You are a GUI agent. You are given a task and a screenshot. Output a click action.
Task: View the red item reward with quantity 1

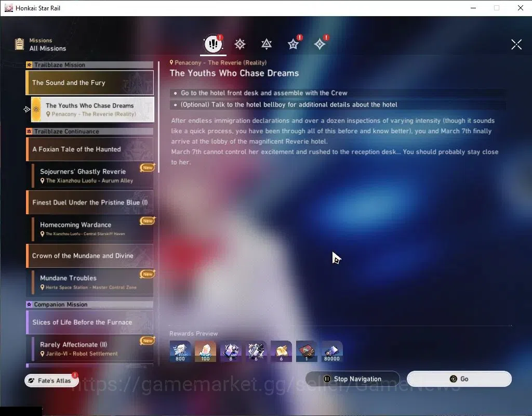tap(307, 352)
